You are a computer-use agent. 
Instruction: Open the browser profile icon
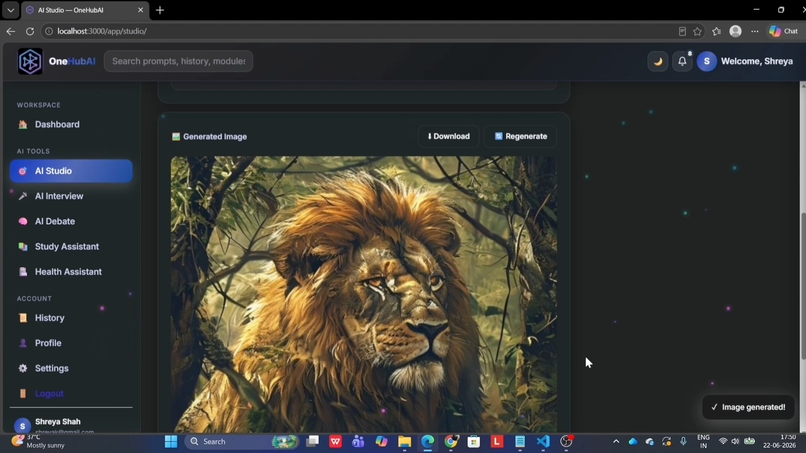736,31
